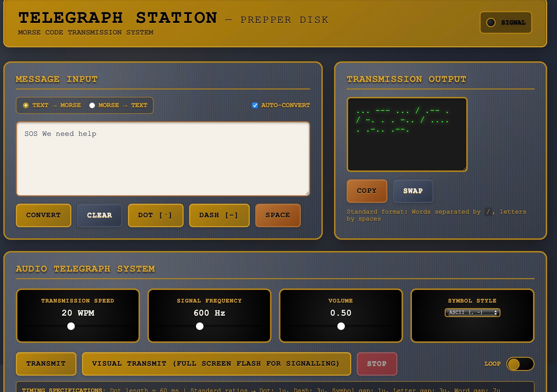Insert a dash with the DASH button
This screenshot has height=392, width=557.
(x=219, y=215)
